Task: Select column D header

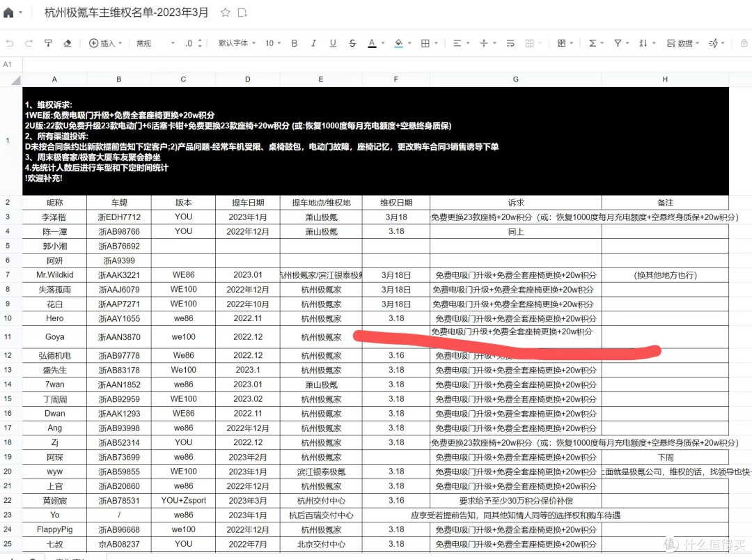Action: click(x=248, y=79)
